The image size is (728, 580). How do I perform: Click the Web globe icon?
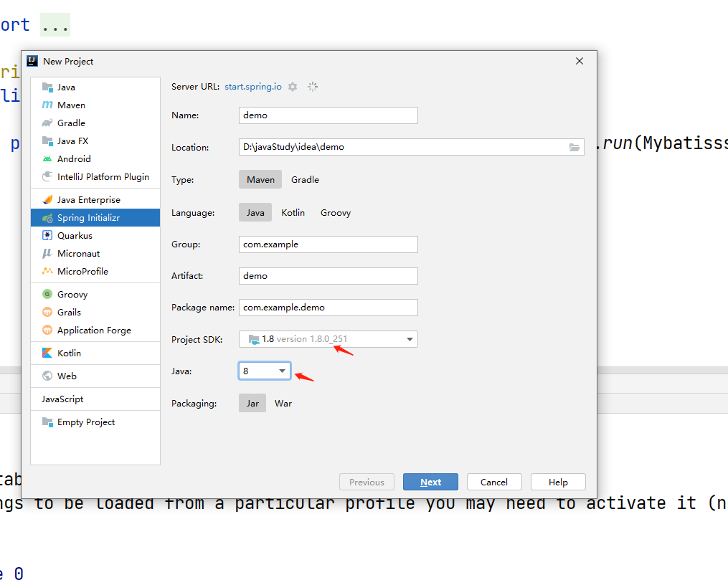47,376
